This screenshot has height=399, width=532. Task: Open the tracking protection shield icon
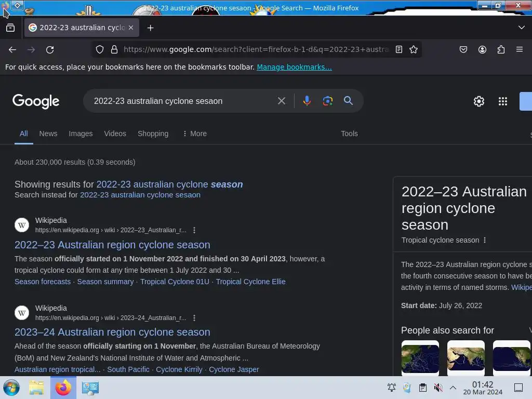pos(99,49)
